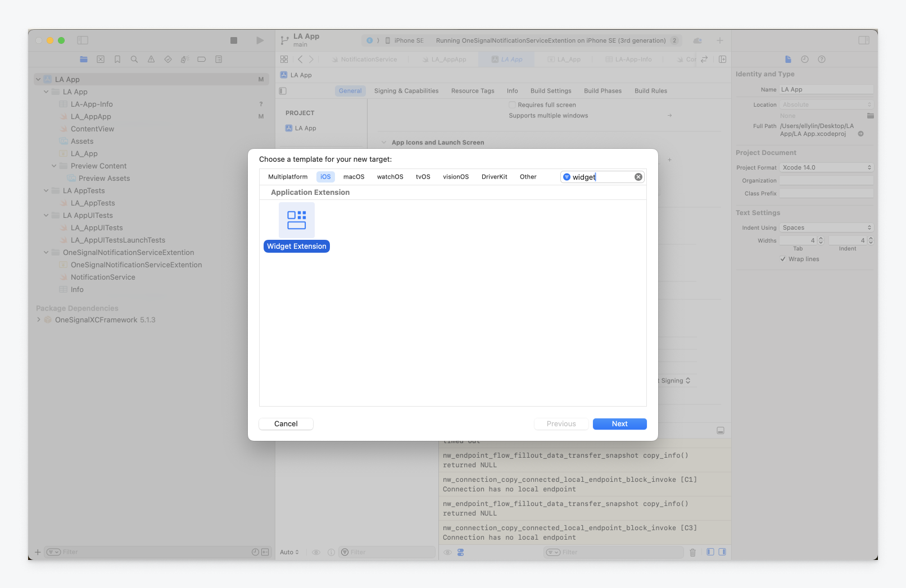This screenshot has height=588, width=906.
Task: Open the Signing & Capabilities tab
Action: (x=406, y=91)
